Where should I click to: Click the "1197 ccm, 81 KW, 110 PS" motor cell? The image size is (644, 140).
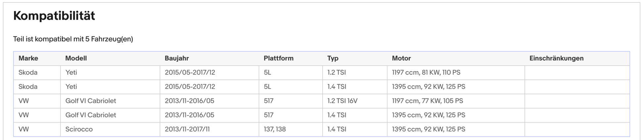[x=426, y=73]
